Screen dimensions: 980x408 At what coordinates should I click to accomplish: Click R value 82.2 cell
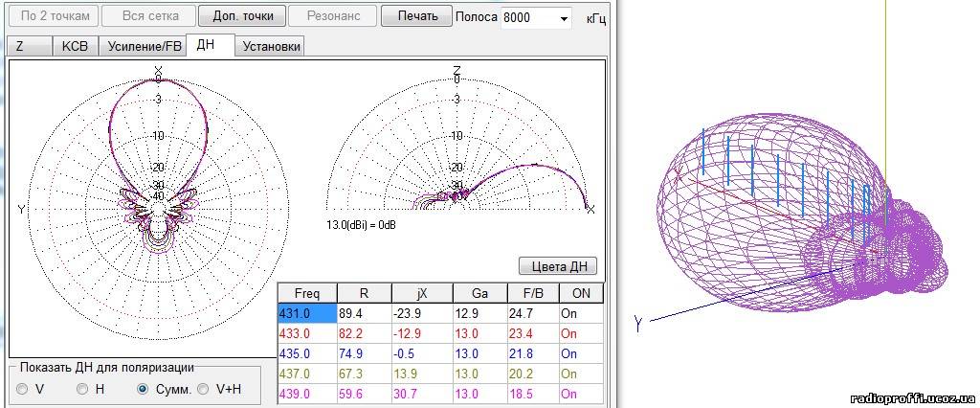click(x=365, y=333)
